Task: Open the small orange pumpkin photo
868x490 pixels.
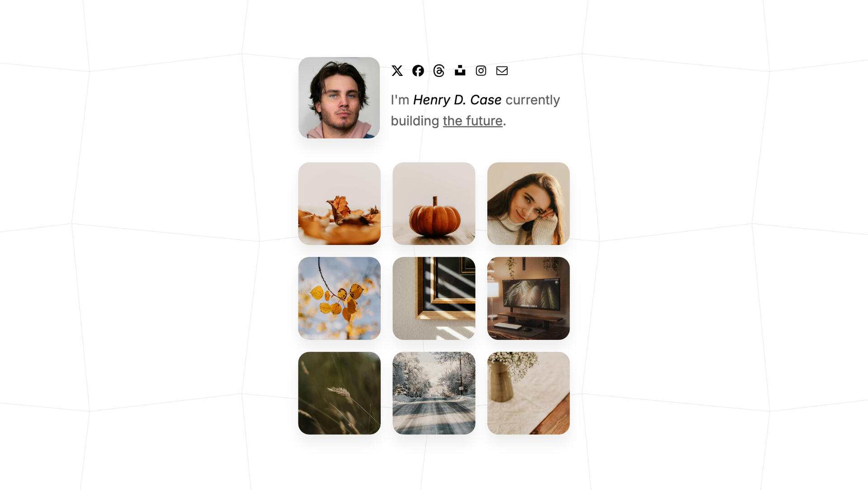Action: point(434,204)
